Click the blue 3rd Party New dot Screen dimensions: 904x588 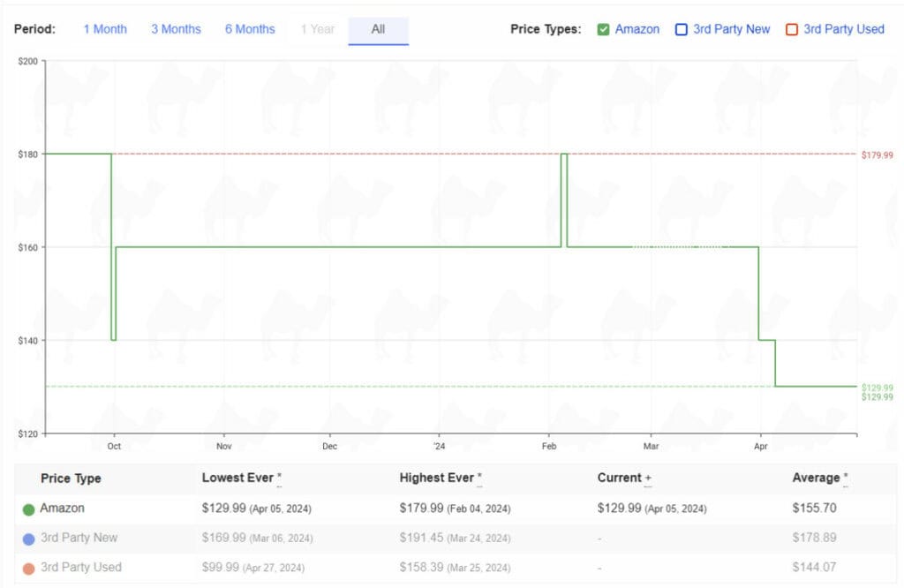tap(29, 539)
